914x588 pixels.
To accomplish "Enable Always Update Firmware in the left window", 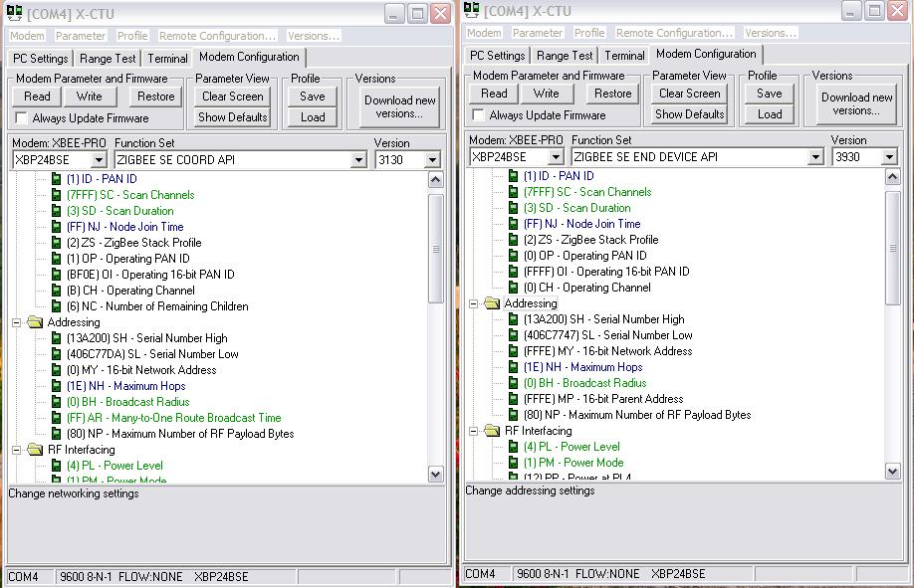I will (x=23, y=118).
